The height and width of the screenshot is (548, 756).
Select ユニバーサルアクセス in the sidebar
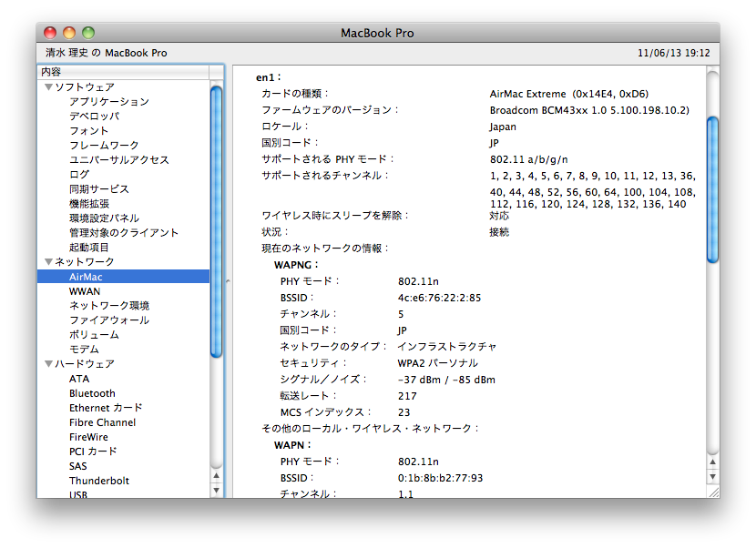click(119, 159)
